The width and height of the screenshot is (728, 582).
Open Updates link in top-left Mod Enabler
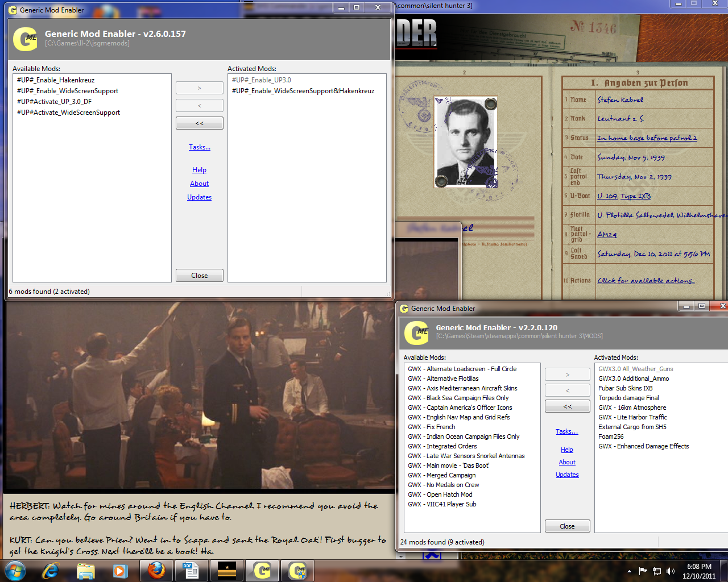coord(200,197)
